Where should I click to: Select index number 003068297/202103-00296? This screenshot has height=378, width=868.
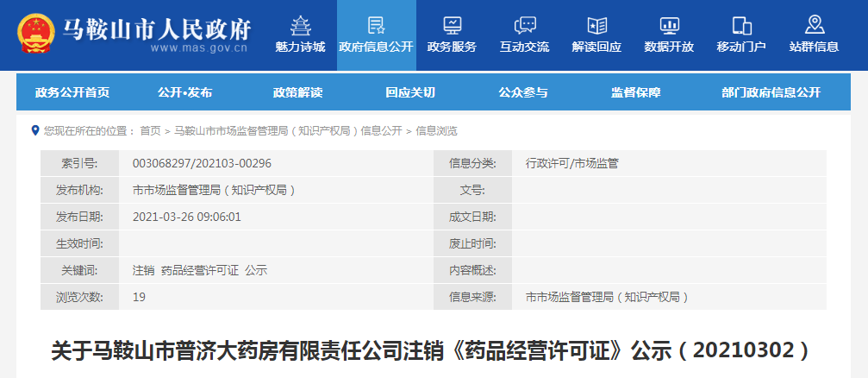[x=202, y=163]
